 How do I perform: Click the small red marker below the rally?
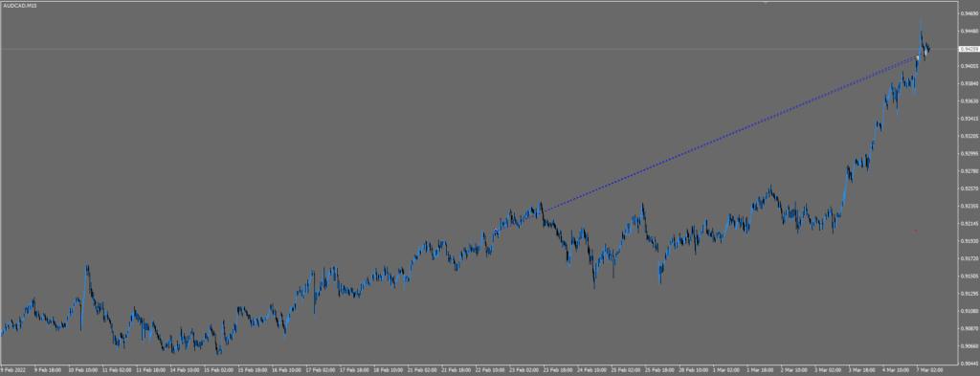pyautogui.click(x=916, y=232)
